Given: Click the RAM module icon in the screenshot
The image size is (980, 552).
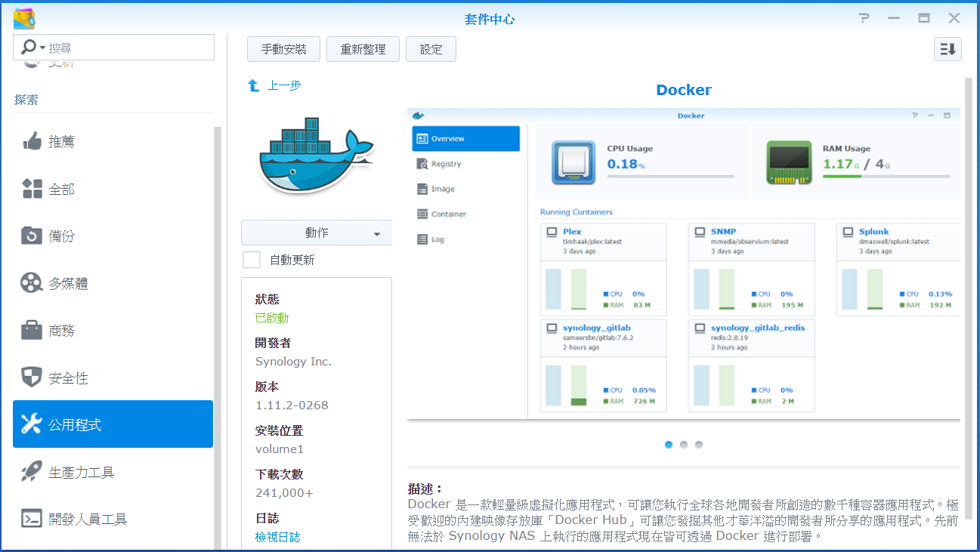Looking at the screenshot, I should [789, 162].
